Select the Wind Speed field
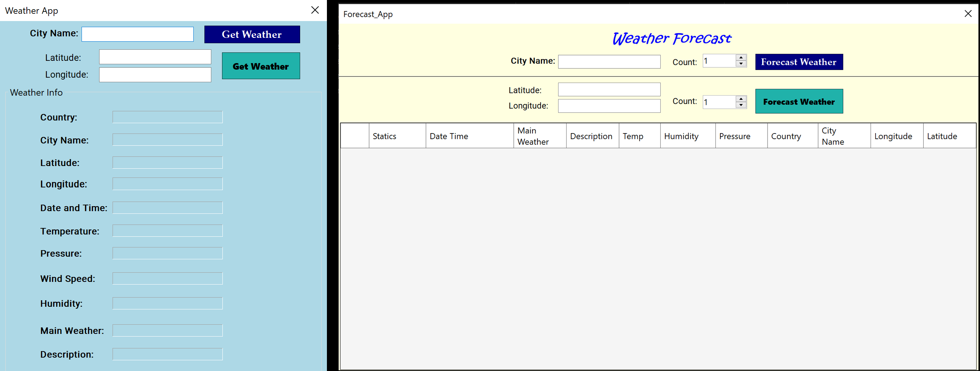Viewport: 980px width, 371px height. coord(167,278)
